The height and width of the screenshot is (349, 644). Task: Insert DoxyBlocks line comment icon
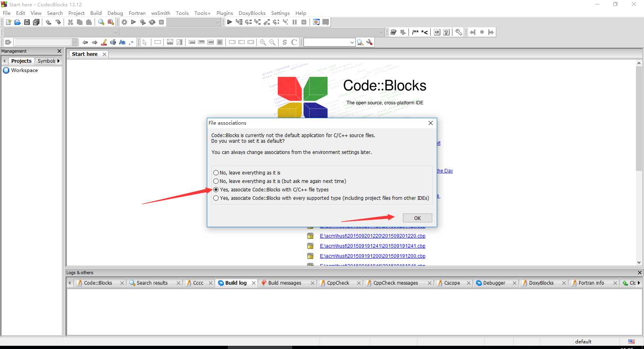pos(425,32)
